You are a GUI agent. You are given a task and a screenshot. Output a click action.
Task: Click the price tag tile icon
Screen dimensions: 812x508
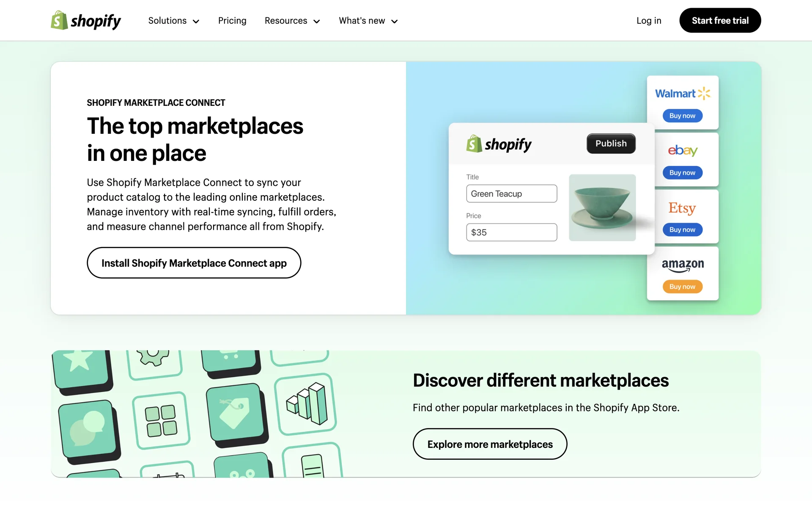(x=235, y=412)
